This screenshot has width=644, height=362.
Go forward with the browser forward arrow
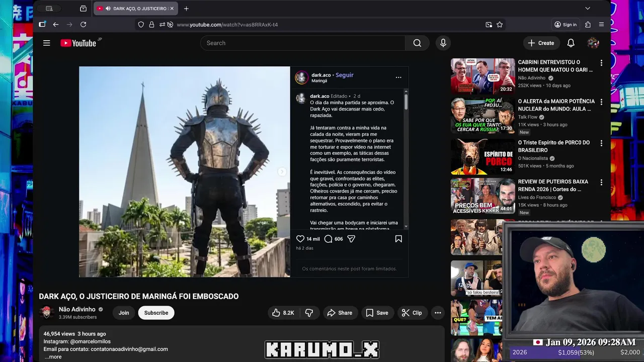point(69,25)
